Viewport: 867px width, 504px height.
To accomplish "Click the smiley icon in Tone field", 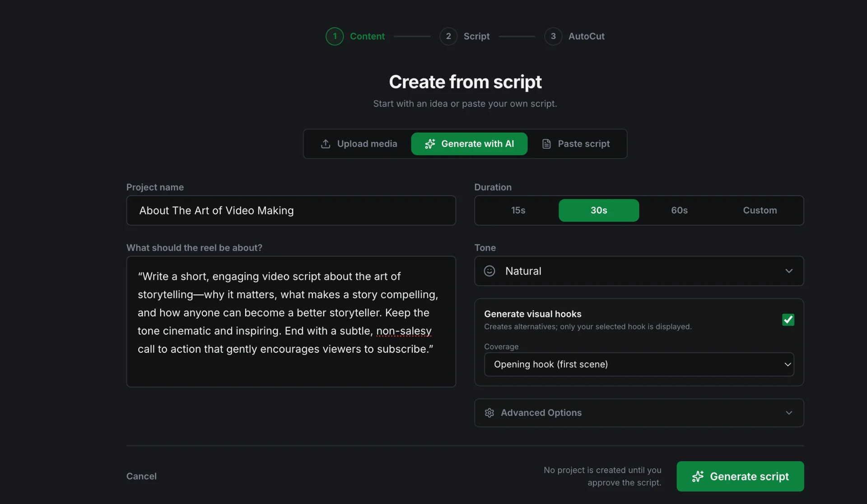I will click(x=489, y=271).
